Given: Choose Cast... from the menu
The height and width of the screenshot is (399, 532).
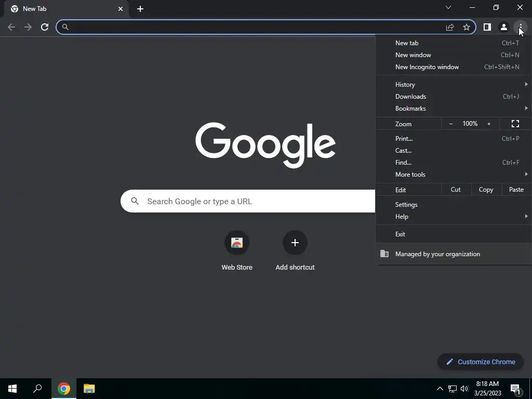Looking at the screenshot, I should (x=454, y=150).
